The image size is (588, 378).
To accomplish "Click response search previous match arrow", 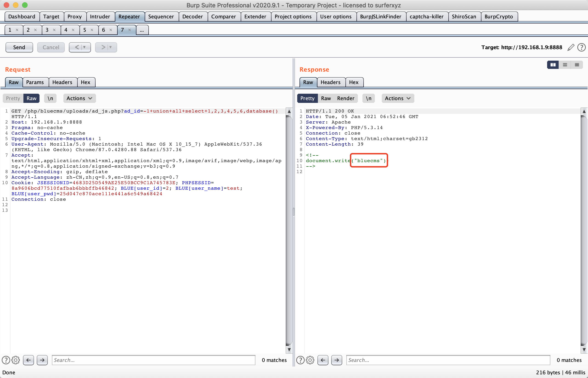I will pyautogui.click(x=323, y=360).
